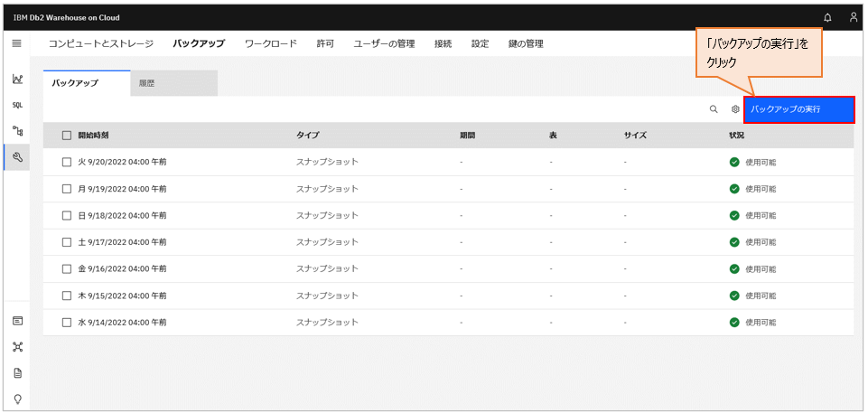Click スナップショット in the 9/20/2022 row

[327, 162]
